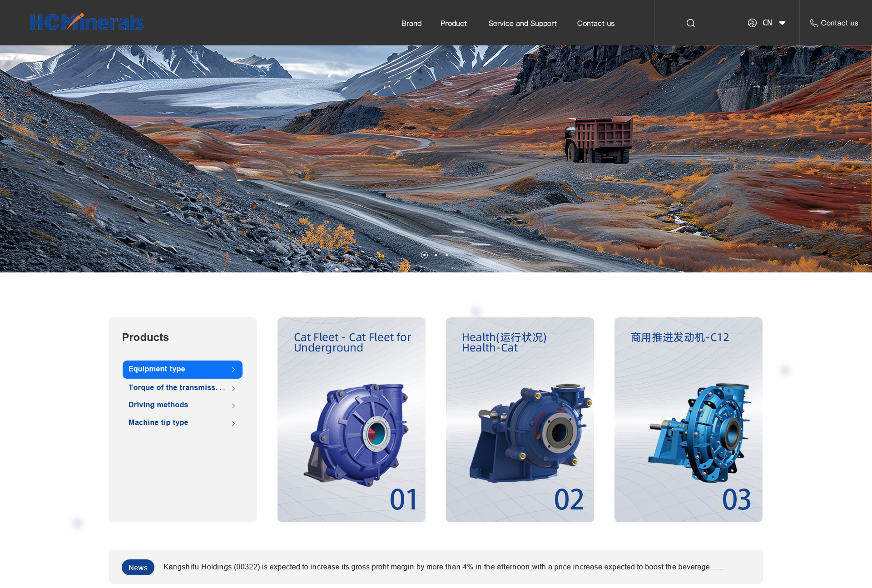Click the phone icon beside Contact us

click(814, 23)
